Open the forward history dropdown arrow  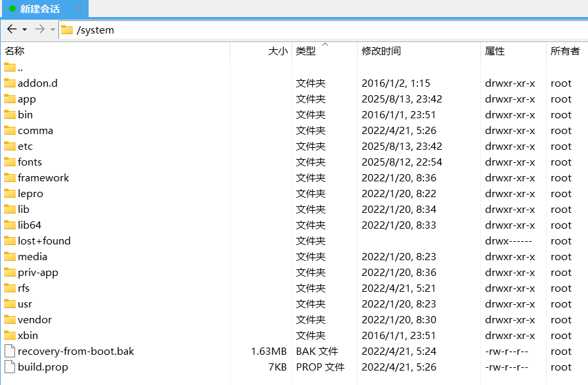point(53,30)
